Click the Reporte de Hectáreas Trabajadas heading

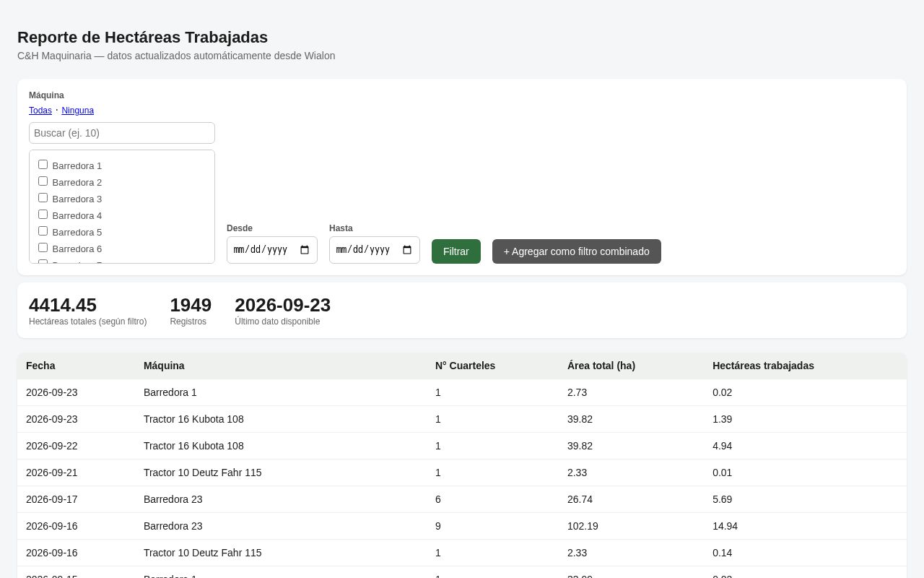pos(142,38)
